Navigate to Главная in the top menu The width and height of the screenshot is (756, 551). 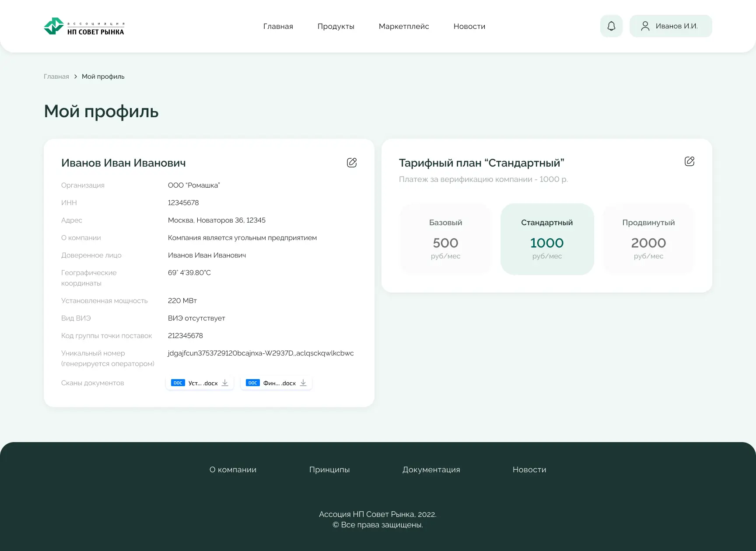(278, 26)
